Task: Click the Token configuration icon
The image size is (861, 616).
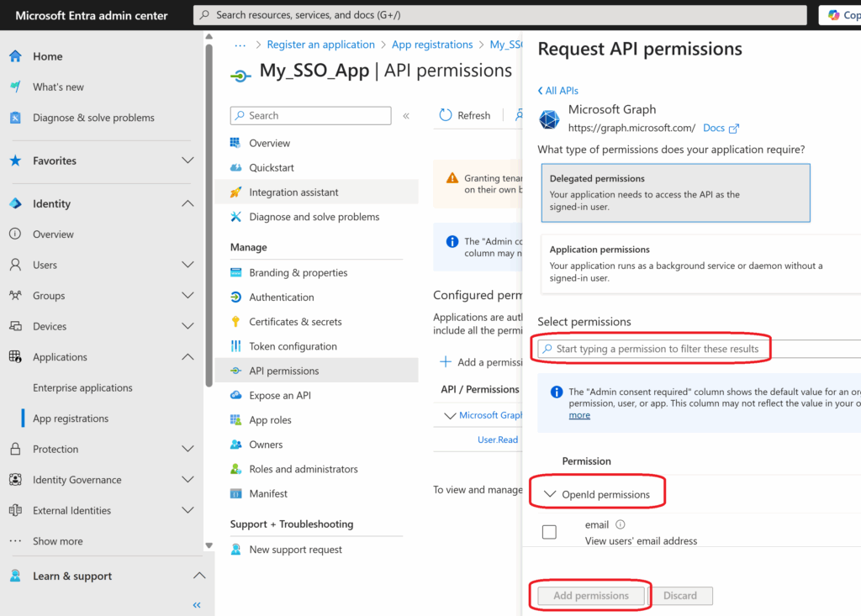Action: [236, 346]
